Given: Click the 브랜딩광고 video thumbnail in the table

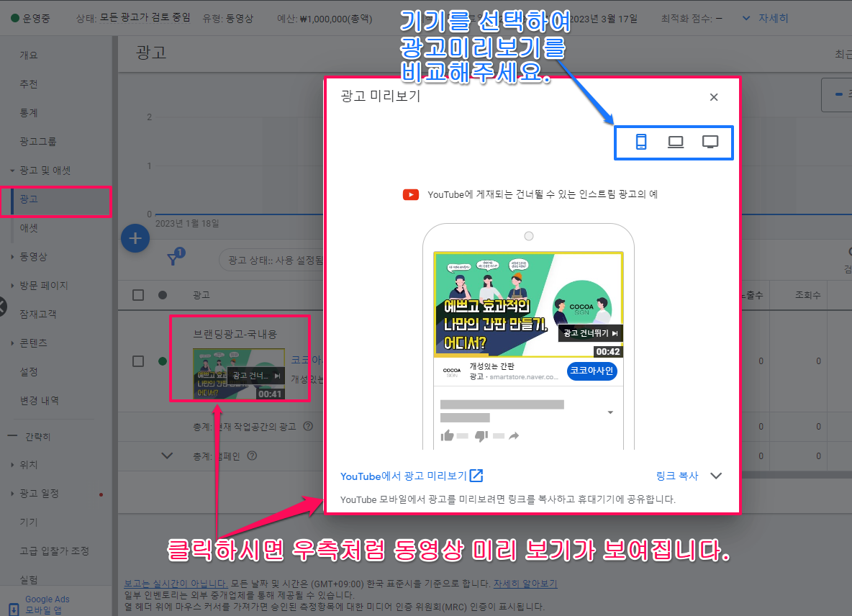Looking at the screenshot, I should pyautogui.click(x=239, y=374).
